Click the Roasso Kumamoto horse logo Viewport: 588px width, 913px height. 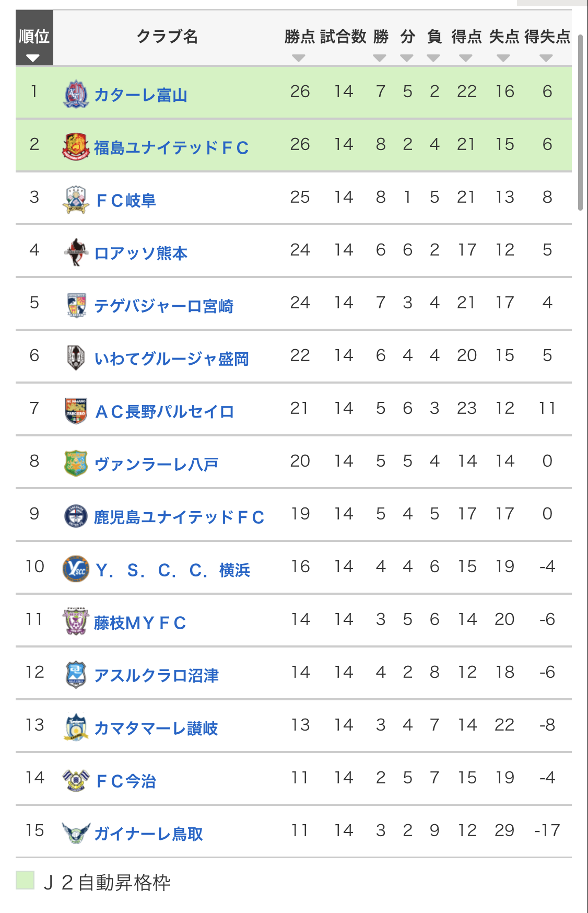76,252
